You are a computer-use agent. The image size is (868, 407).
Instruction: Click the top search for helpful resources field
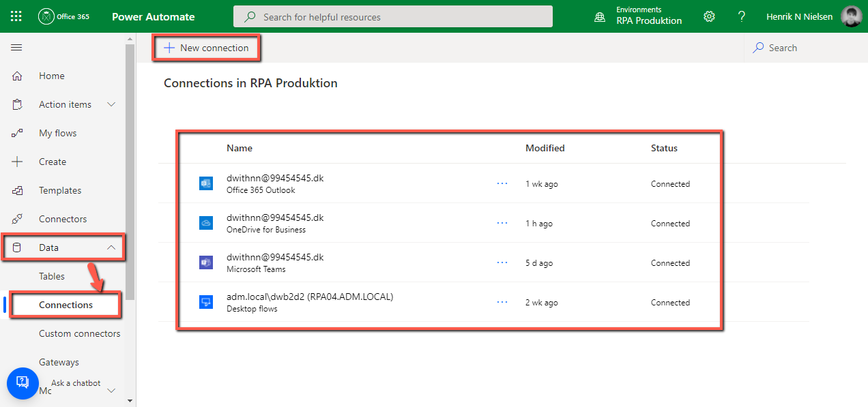393,16
